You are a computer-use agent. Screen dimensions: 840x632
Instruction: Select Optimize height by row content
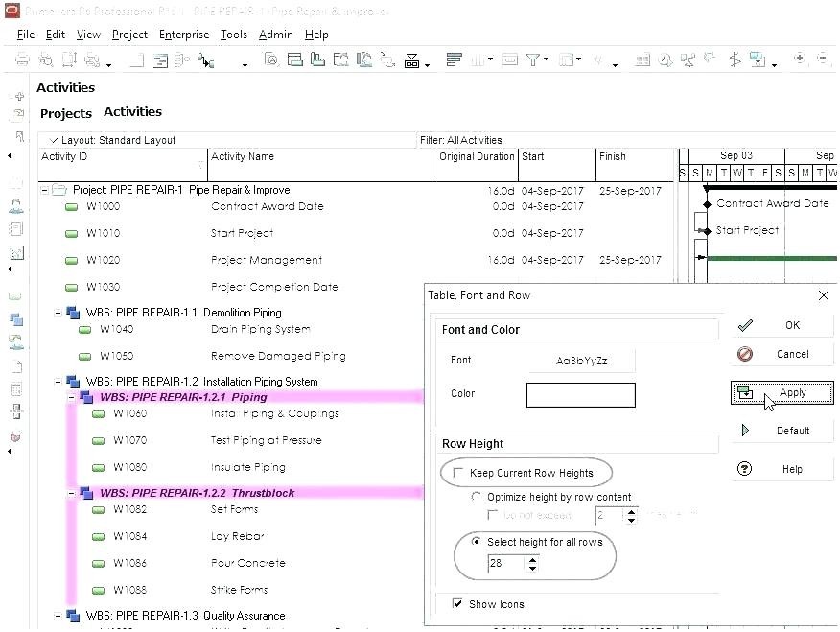coord(477,497)
